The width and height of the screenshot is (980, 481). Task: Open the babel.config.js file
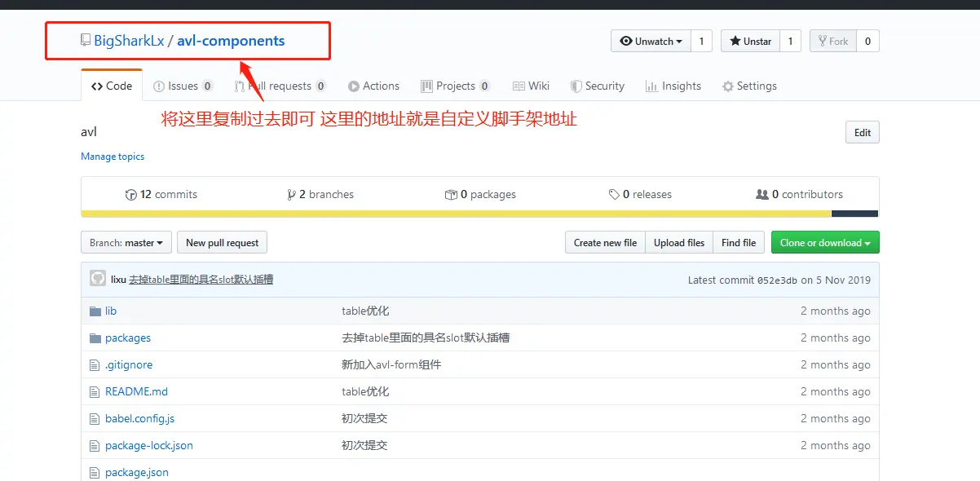[139, 418]
